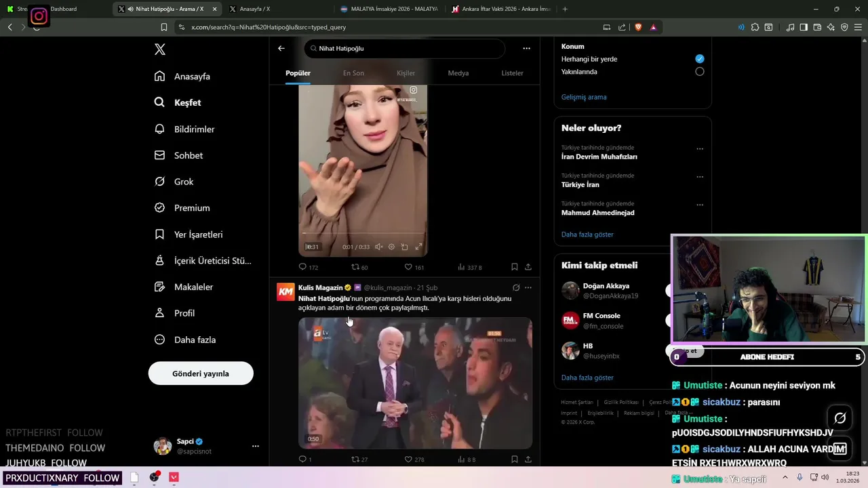Click Grok icon on Kulis Magazin post
868x488 pixels.
(516, 287)
